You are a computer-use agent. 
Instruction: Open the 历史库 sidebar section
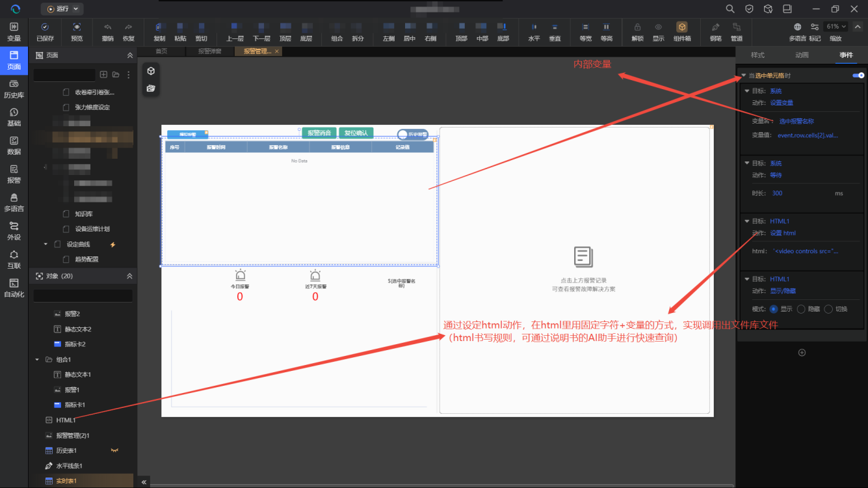click(14, 88)
